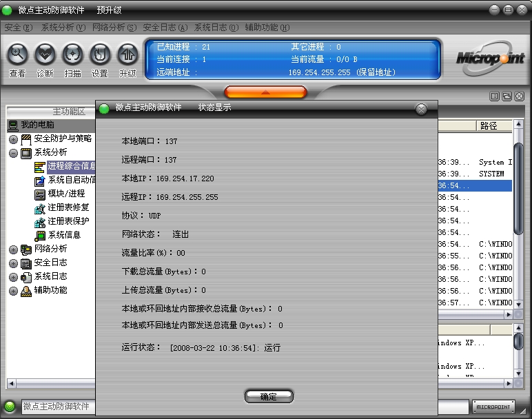Confirm dialog with 确定 button
The width and height of the screenshot is (532, 419).
pyautogui.click(x=269, y=396)
